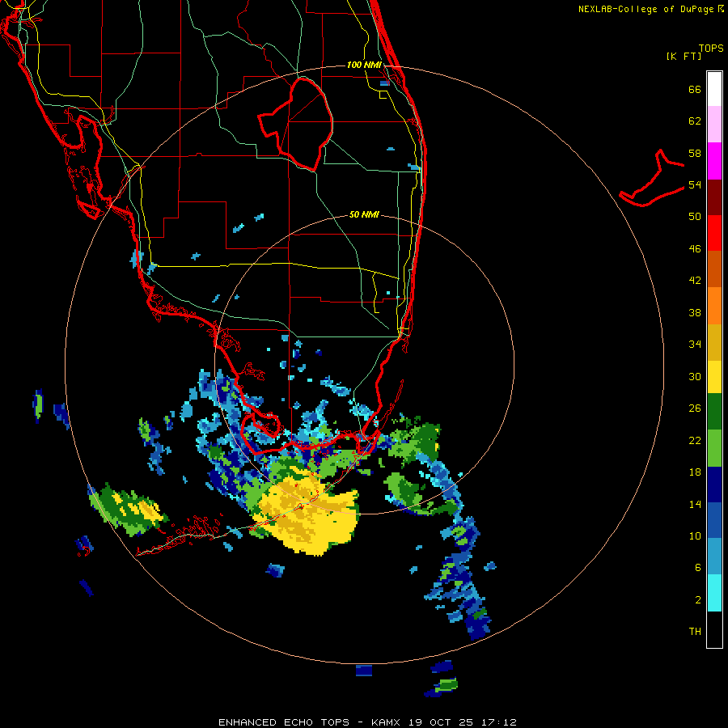Click the "14" legend value
This screenshot has height=728, width=728.
[695, 504]
